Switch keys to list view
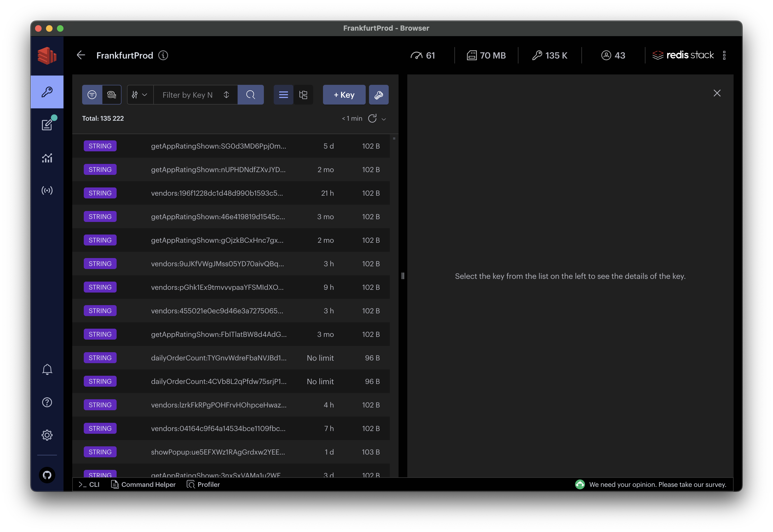The height and width of the screenshot is (532, 773). [283, 95]
